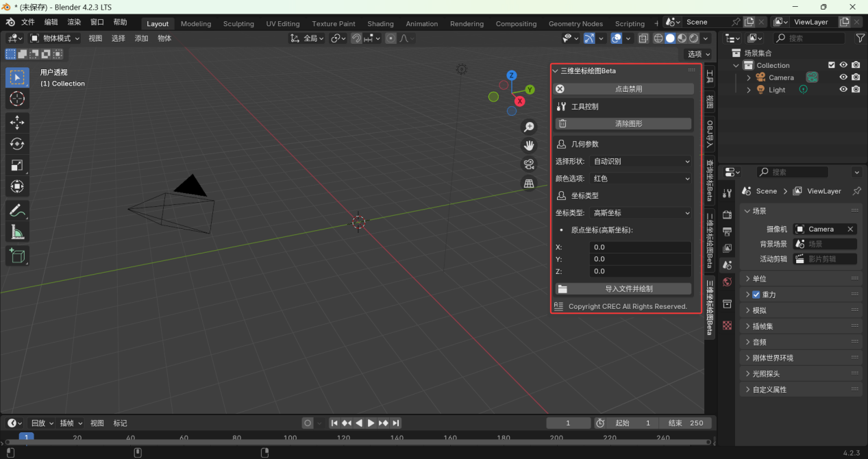The width and height of the screenshot is (868, 459).
Task: Click the Add Cube tool icon
Action: click(x=17, y=256)
